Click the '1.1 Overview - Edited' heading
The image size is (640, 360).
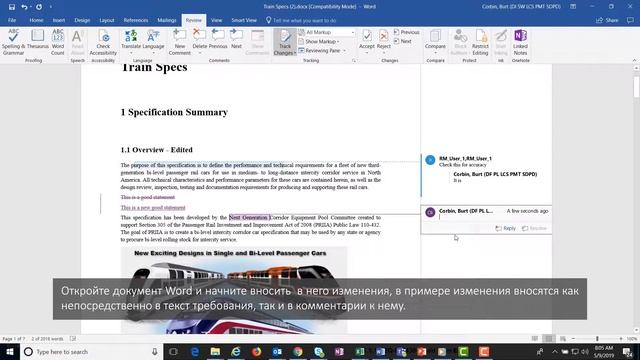[156, 150]
